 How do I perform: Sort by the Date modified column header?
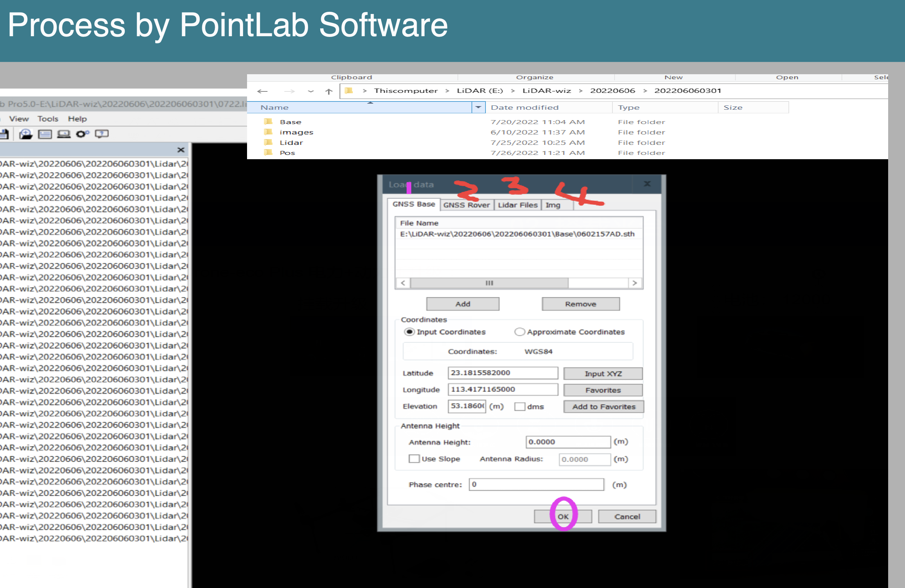click(x=549, y=107)
